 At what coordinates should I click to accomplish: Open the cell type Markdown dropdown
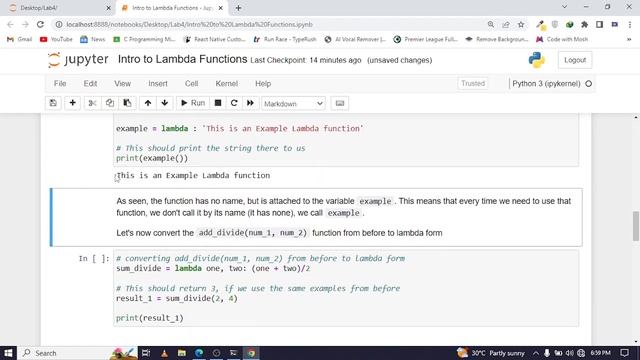tap(293, 104)
